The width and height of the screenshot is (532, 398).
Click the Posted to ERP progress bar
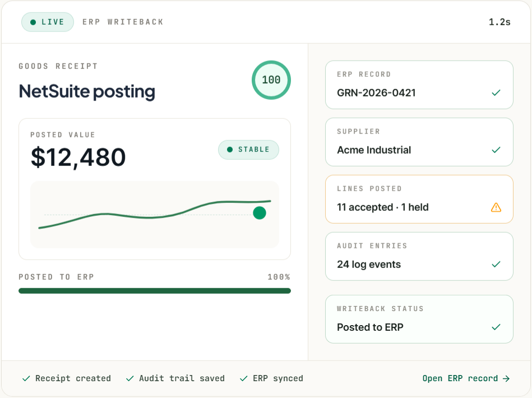[155, 291]
